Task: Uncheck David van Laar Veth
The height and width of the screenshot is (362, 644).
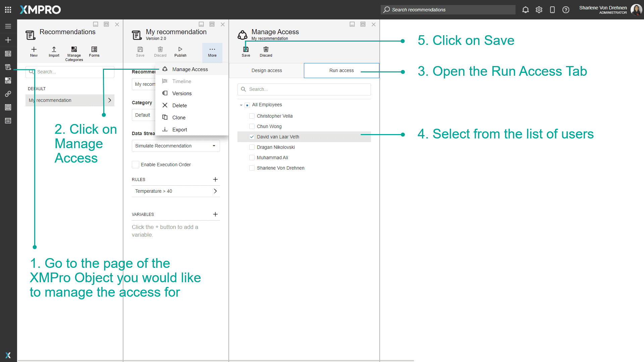Action: click(x=252, y=136)
